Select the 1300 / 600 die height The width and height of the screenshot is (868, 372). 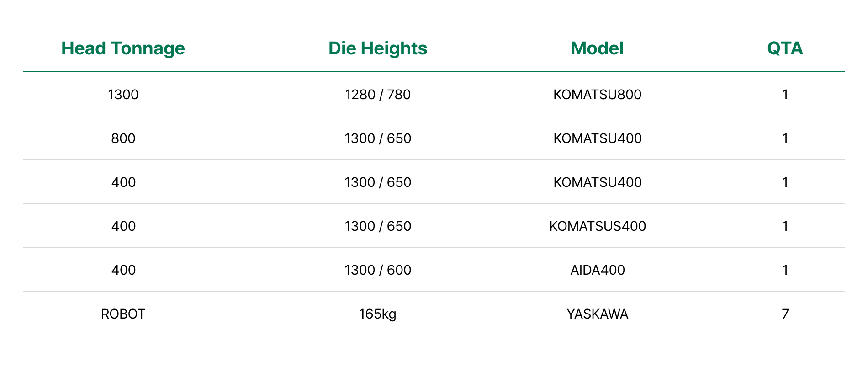[378, 270]
